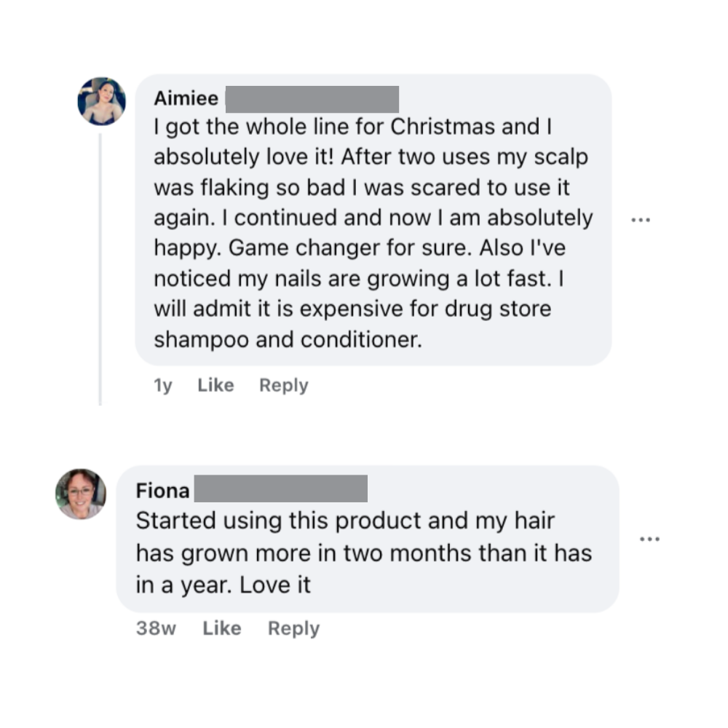The height and width of the screenshot is (728, 728).
Task: Click Fiona's profile picture avatar
Action: point(81,493)
